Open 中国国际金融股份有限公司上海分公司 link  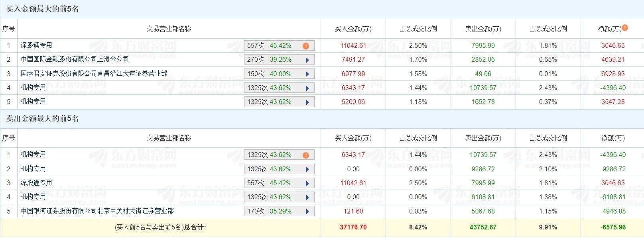click(75, 59)
